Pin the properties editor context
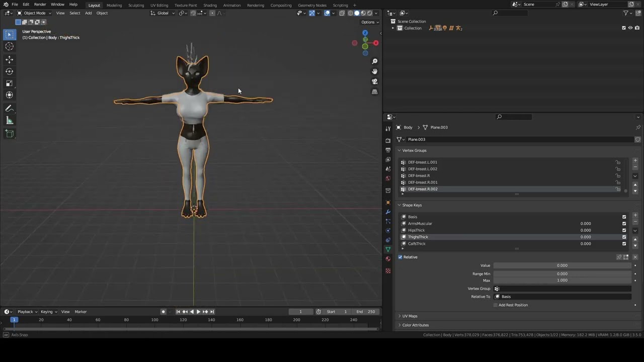This screenshot has height=362, width=644. (638, 127)
